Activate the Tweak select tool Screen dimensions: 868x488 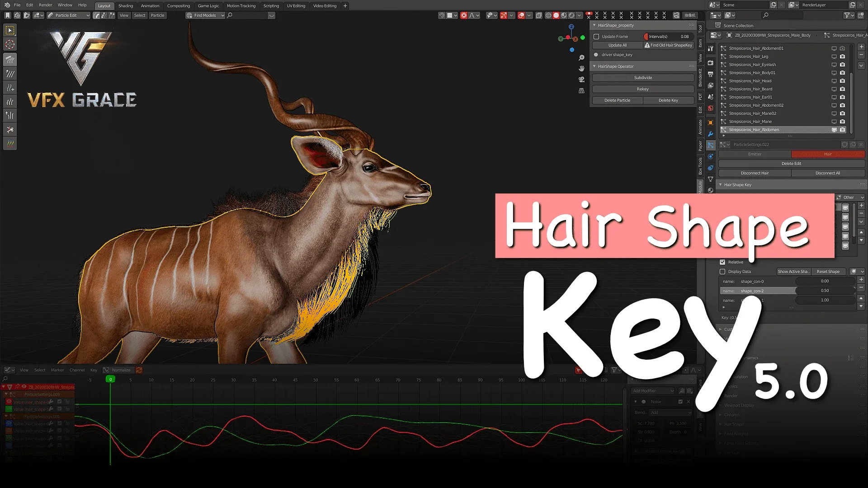9,30
